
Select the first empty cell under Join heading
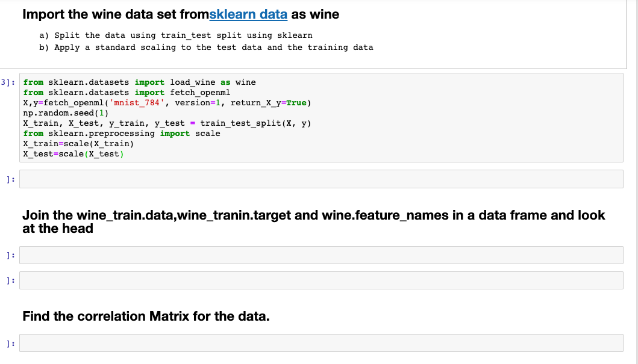coord(321,255)
